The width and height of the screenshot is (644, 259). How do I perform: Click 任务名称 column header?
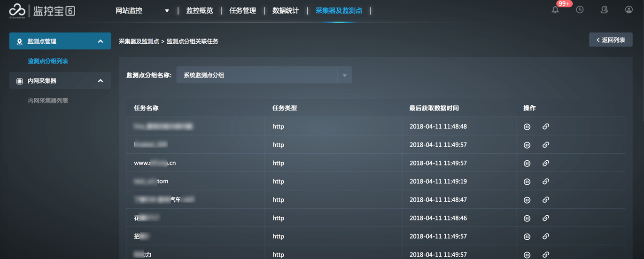pos(146,108)
